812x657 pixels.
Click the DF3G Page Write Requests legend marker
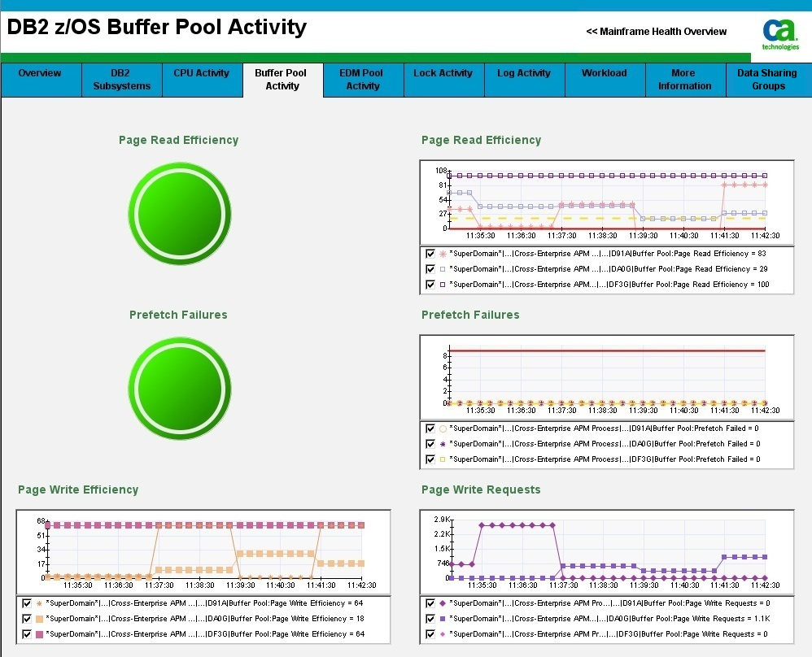pyautogui.click(x=443, y=634)
